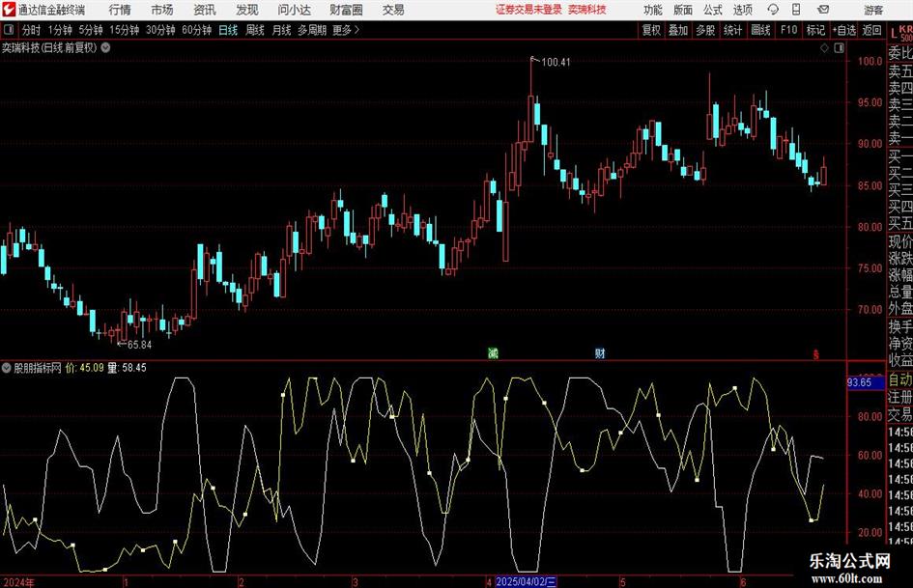Switch to 周线 weekly period
This screenshot has width=913, height=588.
tap(255, 30)
